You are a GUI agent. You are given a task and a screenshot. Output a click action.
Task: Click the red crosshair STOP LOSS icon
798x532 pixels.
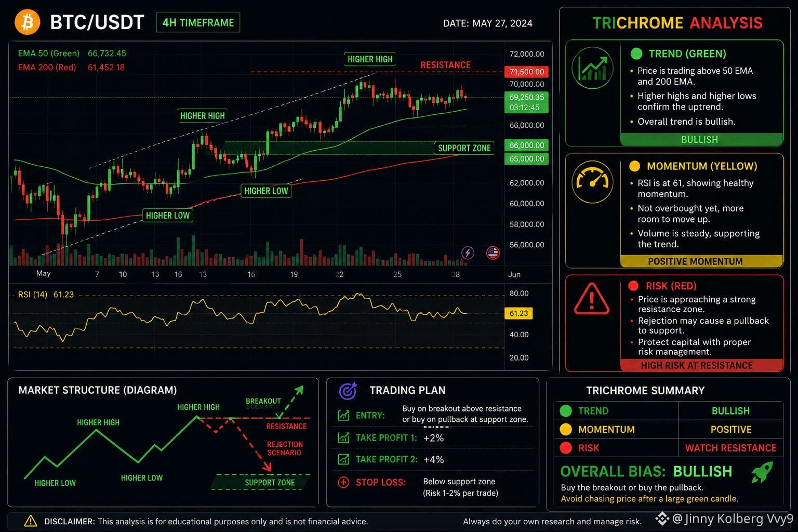click(343, 482)
